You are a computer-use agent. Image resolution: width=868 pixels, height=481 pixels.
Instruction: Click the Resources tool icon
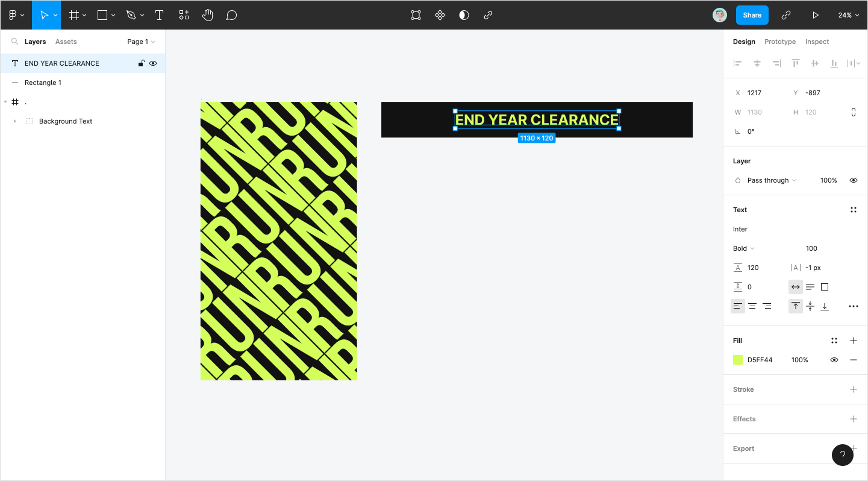coord(184,15)
